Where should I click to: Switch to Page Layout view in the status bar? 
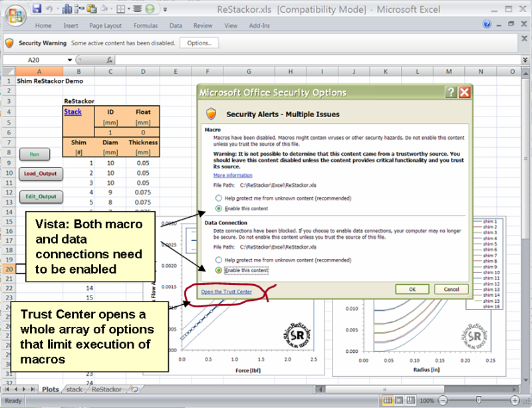pos(399,401)
